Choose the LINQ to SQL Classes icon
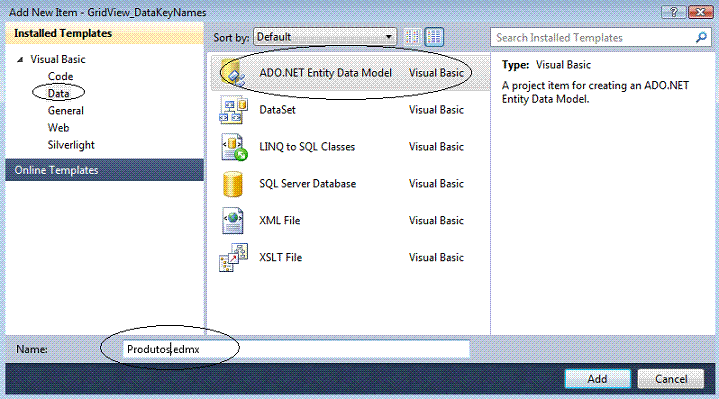Viewport: 719px width, 399px height. (234, 147)
